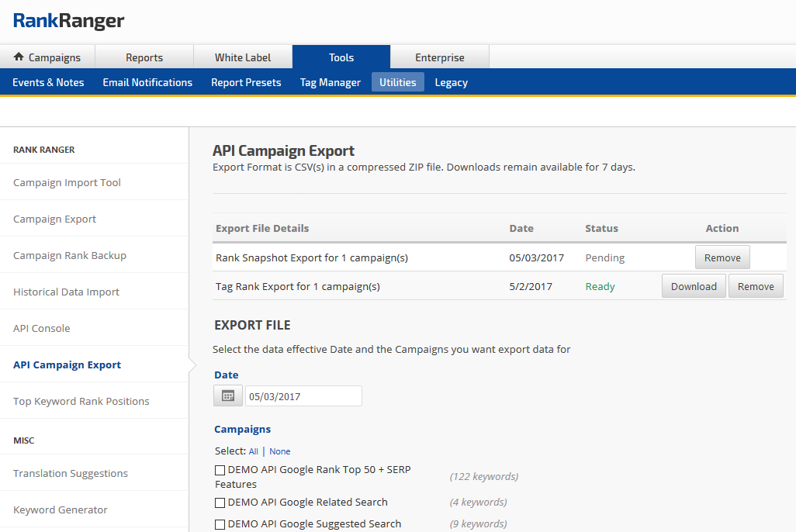This screenshot has width=796, height=532.
Task: Switch to the White Label tab
Action: (243, 57)
